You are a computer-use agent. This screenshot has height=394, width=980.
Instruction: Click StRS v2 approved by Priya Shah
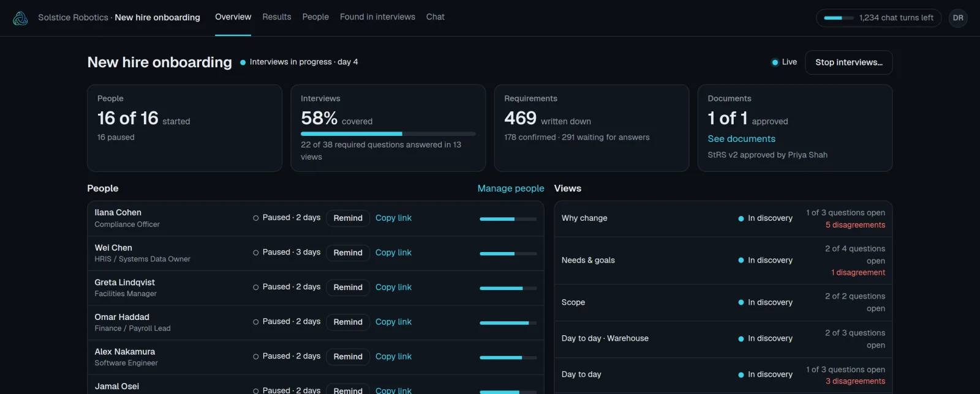pos(767,155)
